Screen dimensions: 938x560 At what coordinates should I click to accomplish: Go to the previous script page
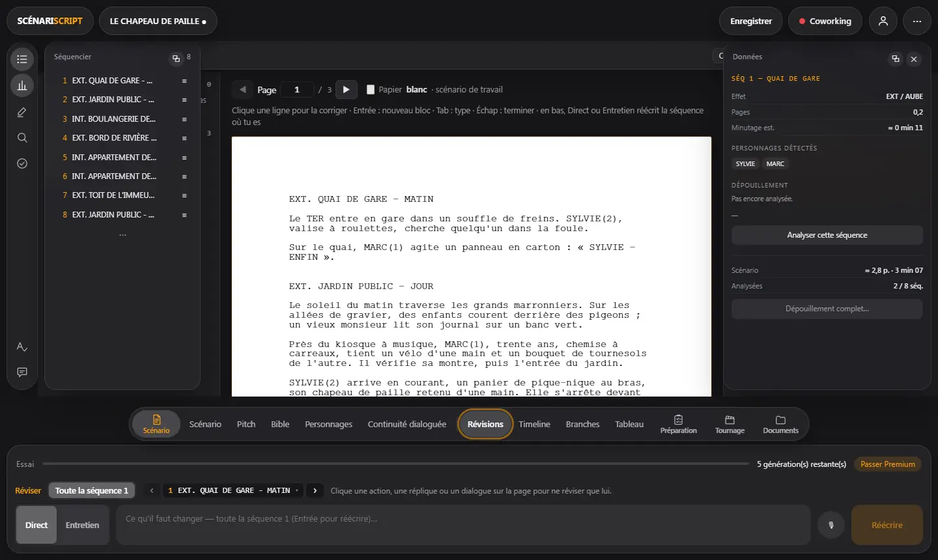[x=243, y=89]
